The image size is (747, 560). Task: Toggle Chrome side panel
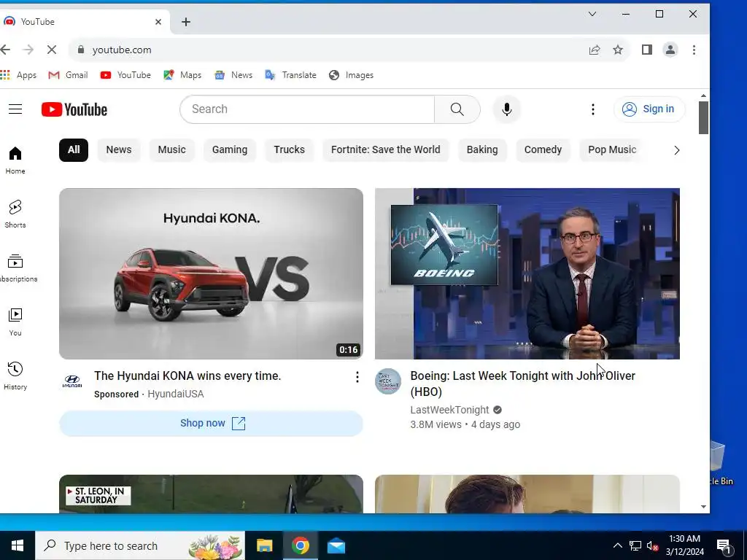(646, 50)
